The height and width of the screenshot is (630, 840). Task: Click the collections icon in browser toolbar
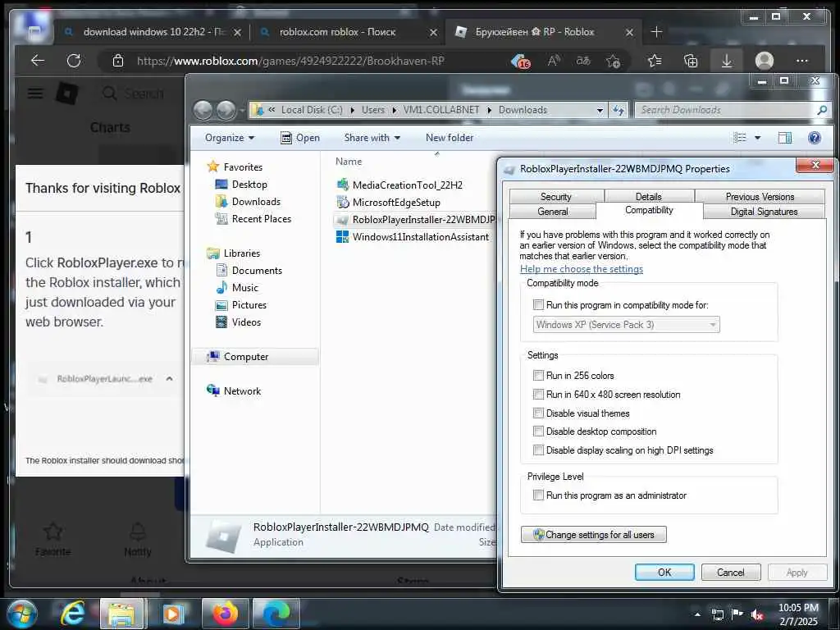(691, 61)
